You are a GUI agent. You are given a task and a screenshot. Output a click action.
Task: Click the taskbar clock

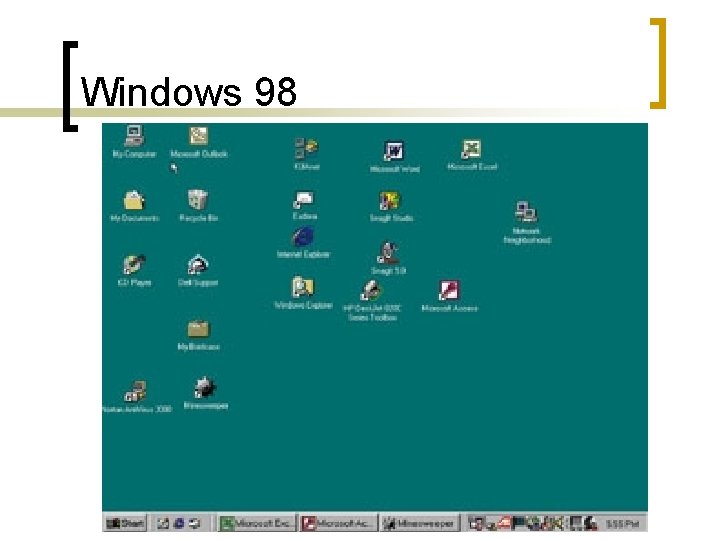click(622, 523)
